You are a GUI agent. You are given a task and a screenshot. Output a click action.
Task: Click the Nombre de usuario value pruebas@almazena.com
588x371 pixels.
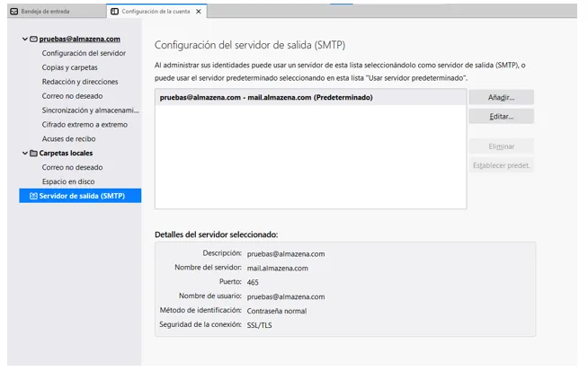pyautogui.click(x=286, y=296)
